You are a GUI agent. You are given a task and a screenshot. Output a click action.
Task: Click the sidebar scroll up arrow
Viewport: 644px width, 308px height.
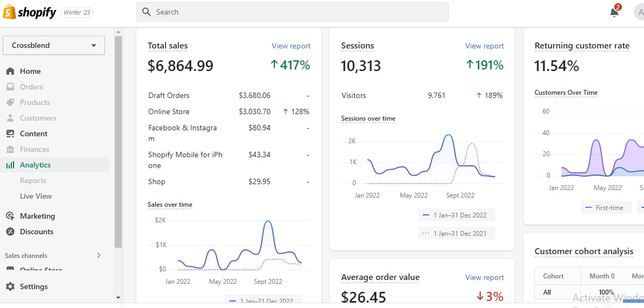coord(118,32)
